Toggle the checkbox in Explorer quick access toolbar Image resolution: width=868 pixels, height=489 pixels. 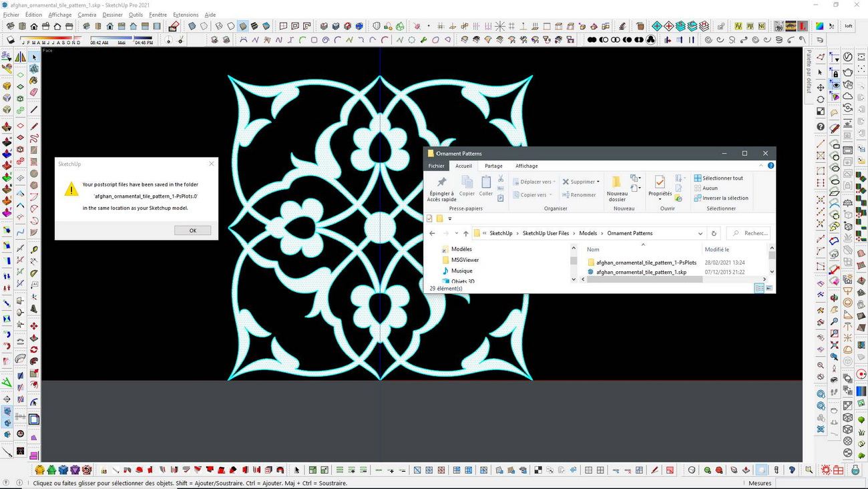tap(429, 218)
